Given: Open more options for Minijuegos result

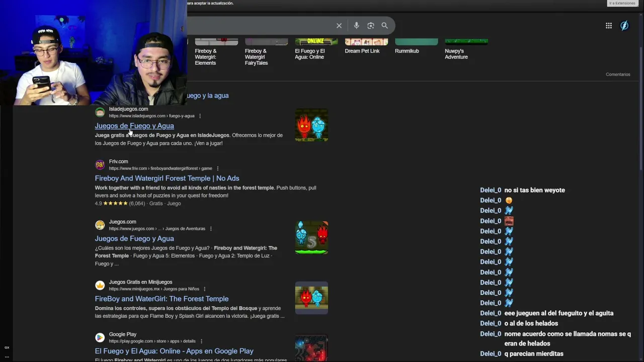Looking at the screenshot, I should 204,289.
